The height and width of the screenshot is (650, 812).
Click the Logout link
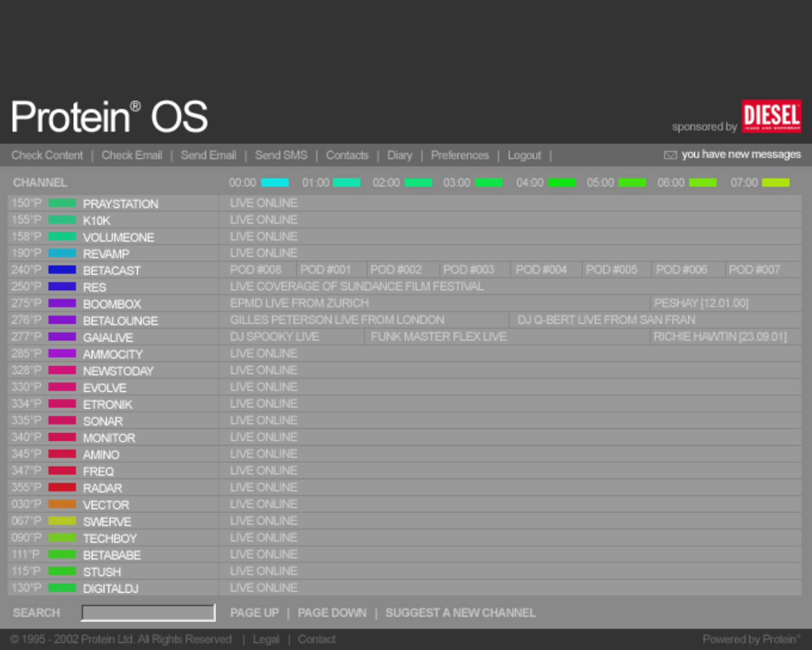coord(524,155)
